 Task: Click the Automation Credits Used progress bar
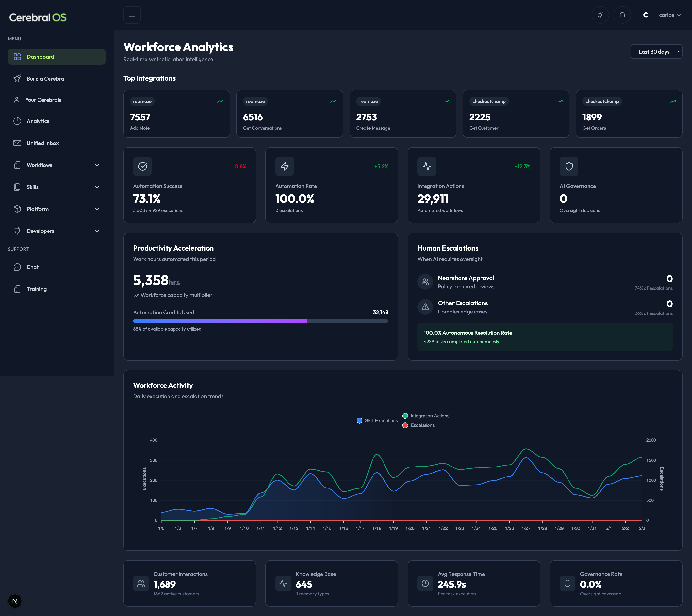[260, 321]
